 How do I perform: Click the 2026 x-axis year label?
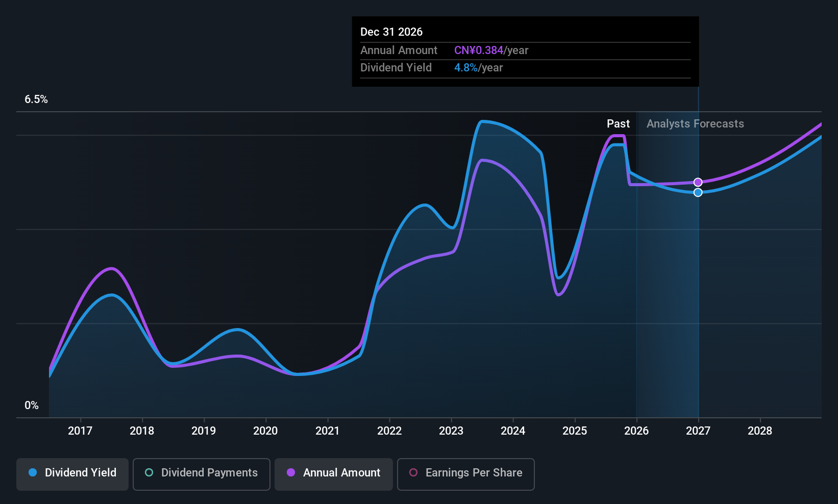(x=636, y=431)
